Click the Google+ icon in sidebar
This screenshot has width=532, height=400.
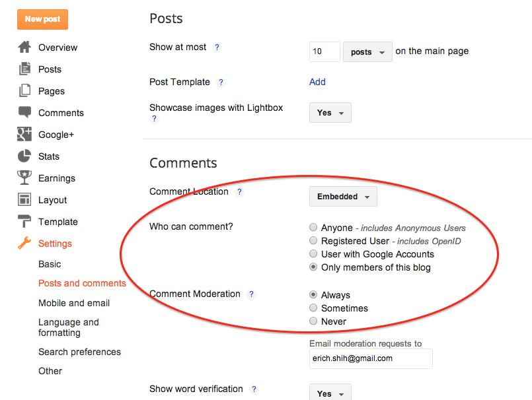pyautogui.click(x=24, y=135)
